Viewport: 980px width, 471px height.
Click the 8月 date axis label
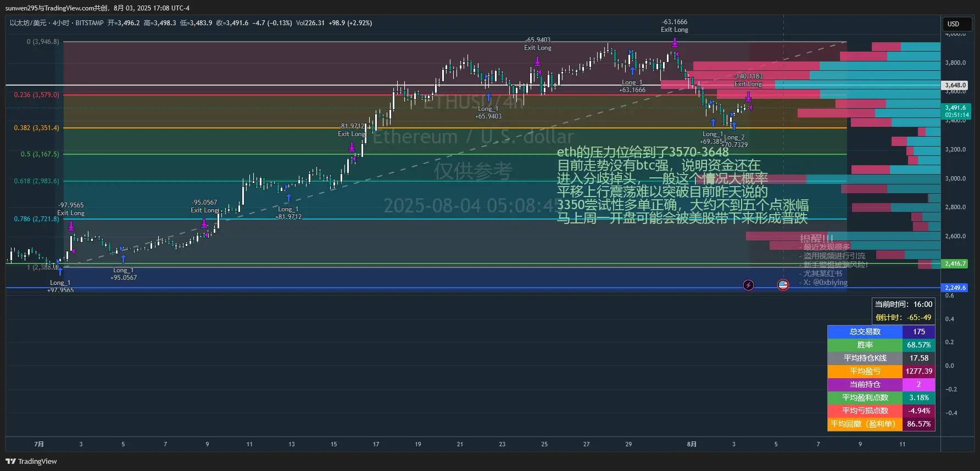point(692,444)
